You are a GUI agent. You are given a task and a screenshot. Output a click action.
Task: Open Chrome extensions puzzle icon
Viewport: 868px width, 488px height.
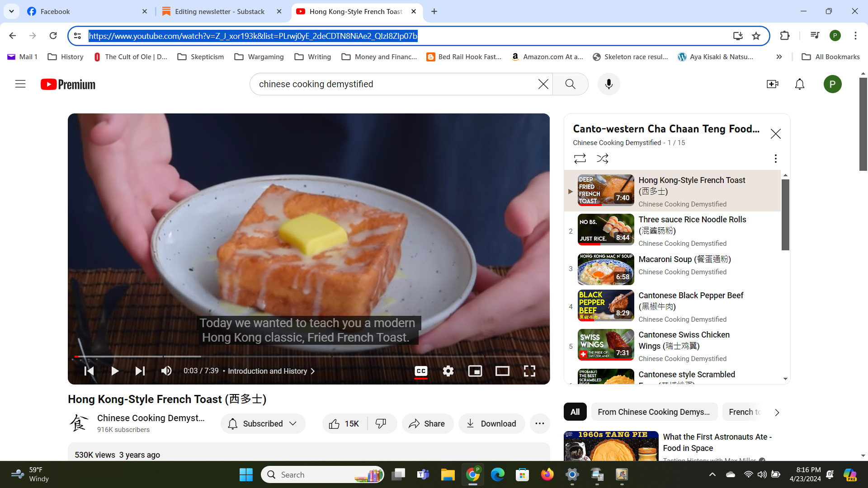785,36
